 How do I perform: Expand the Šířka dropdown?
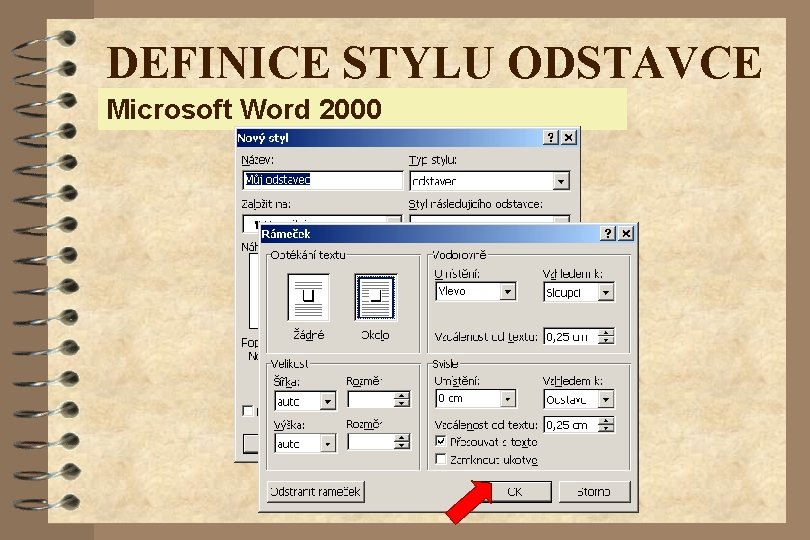(328, 401)
